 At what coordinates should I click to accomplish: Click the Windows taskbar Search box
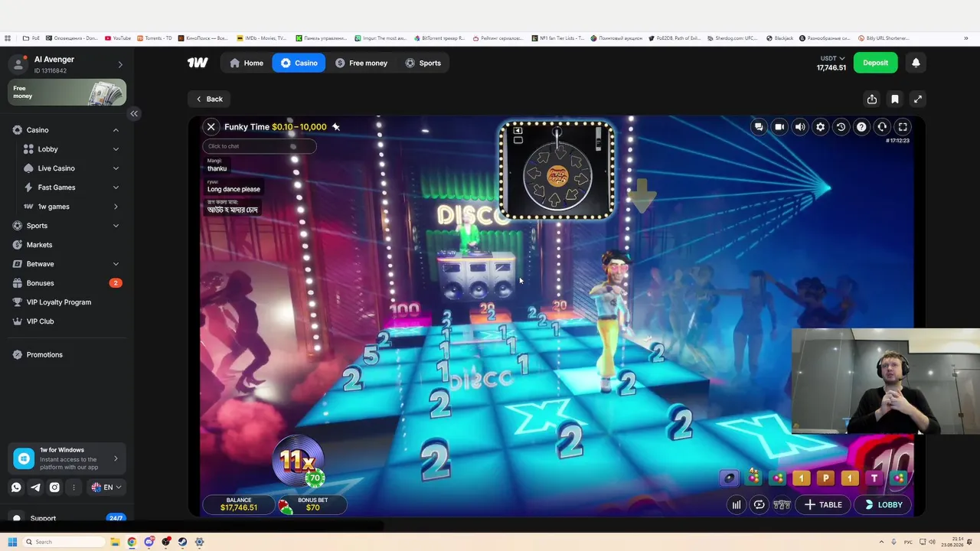click(64, 542)
